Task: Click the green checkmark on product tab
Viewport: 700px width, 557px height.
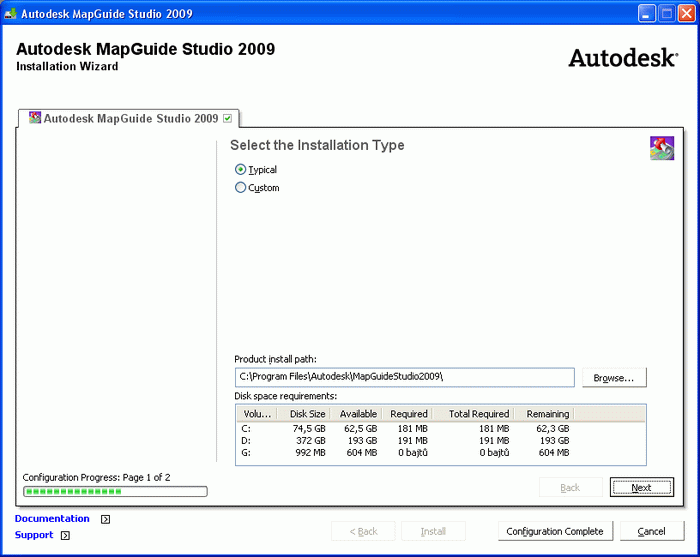Action: click(x=228, y=118)
